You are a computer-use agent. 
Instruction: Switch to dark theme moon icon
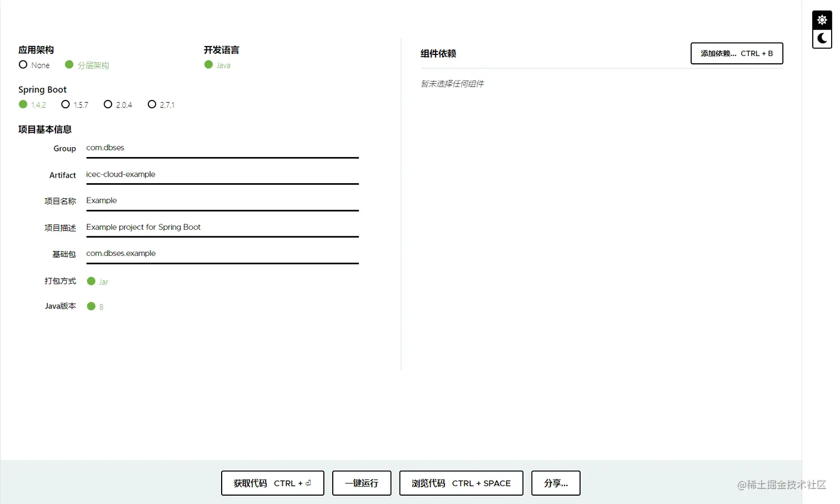[822, 39]
